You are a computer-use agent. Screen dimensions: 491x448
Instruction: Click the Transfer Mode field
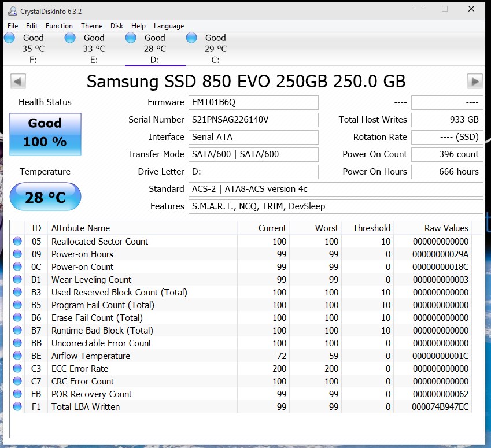tap(253, 155)
